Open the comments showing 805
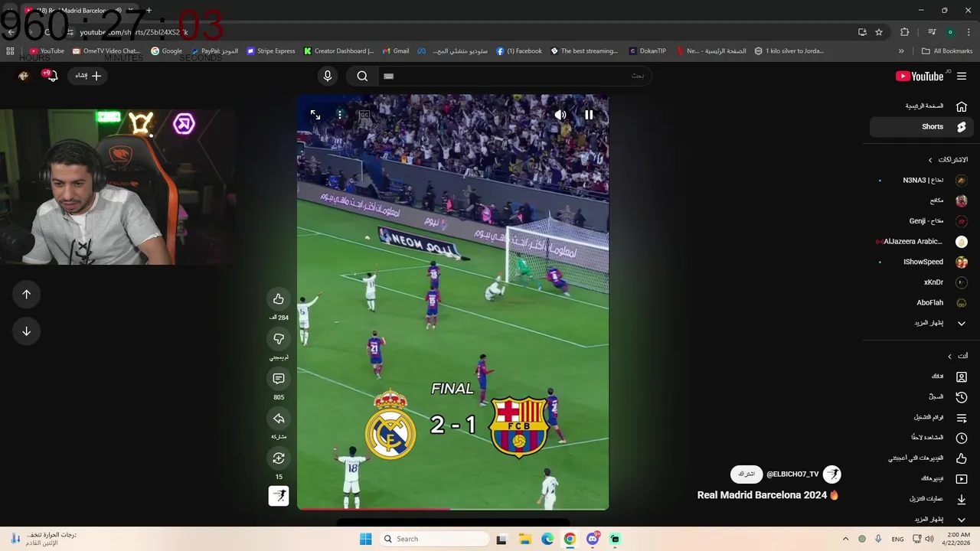The width and height of the screenshot is (980, 551). tap(279, 379)
